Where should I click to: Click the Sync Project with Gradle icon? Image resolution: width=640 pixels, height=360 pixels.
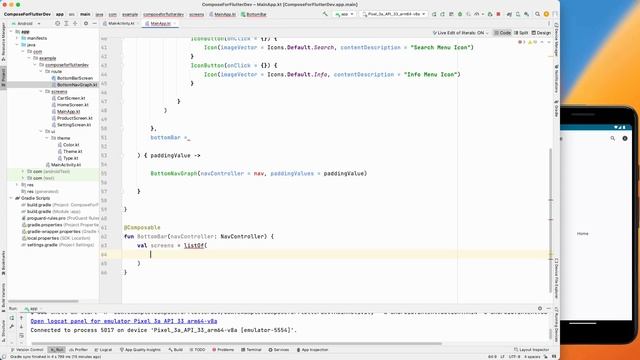(509, 14)
